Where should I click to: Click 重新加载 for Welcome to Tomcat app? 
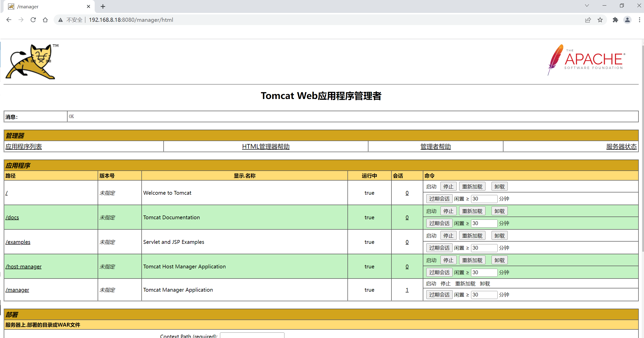(x=472, y=187)
